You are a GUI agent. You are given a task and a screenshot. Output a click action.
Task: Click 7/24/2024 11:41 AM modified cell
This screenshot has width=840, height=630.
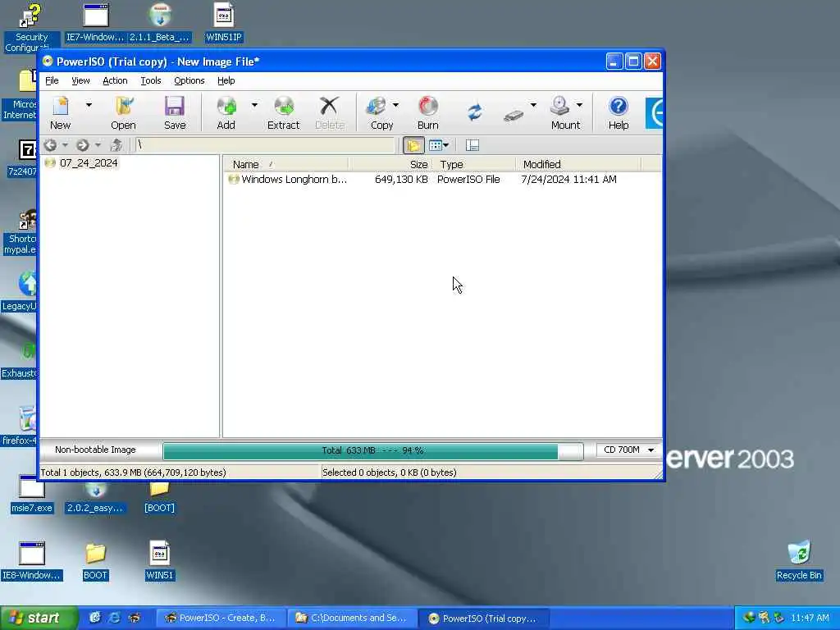click(568, 180)
